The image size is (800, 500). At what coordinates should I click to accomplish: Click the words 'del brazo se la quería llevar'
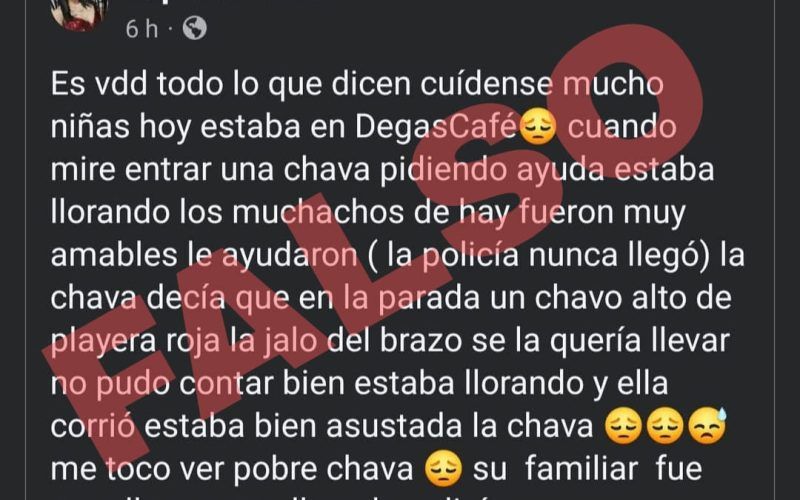point(529,342)
